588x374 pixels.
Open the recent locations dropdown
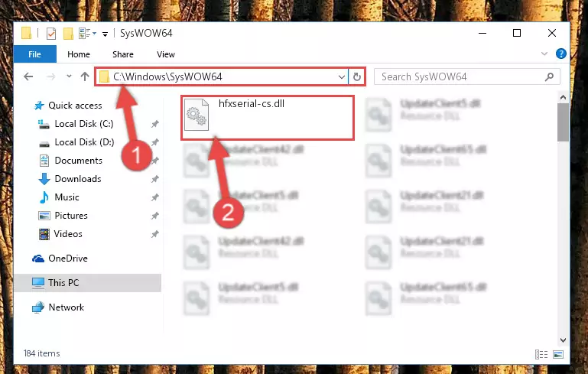click(x=69, y=76)
